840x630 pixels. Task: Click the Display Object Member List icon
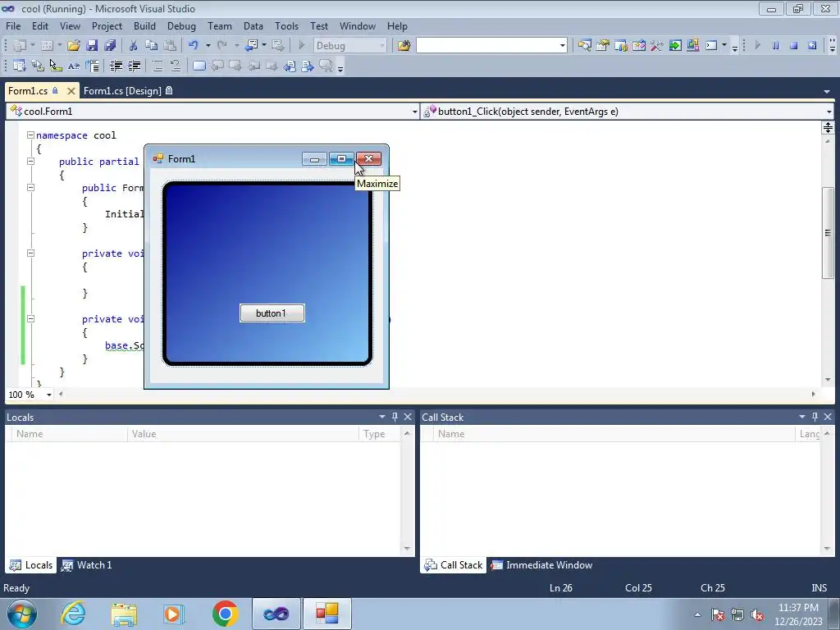(x=20, y=66)
